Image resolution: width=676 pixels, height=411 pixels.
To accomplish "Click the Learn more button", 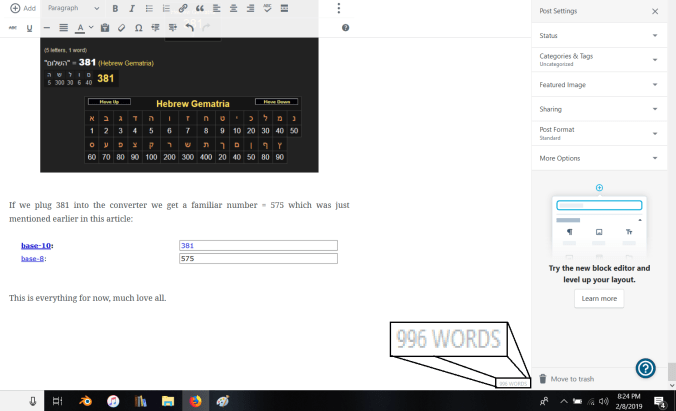I will click(x=599, y=298).
